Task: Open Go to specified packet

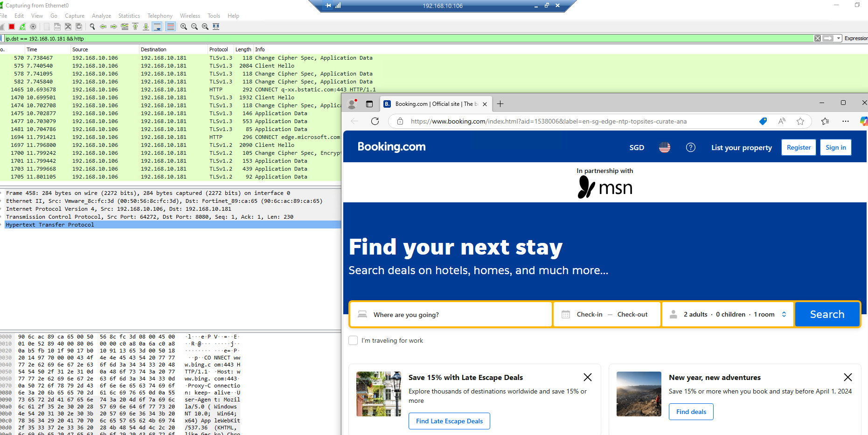Action: tap(125, 27)
